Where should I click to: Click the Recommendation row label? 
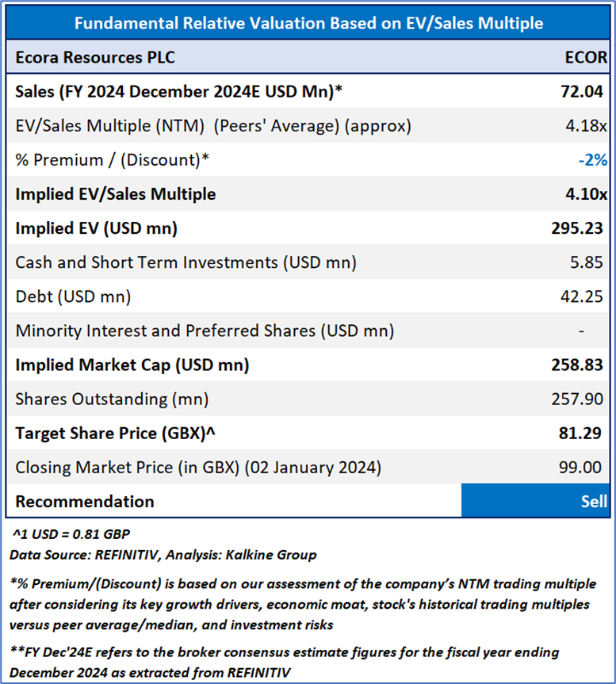point(85,501)
